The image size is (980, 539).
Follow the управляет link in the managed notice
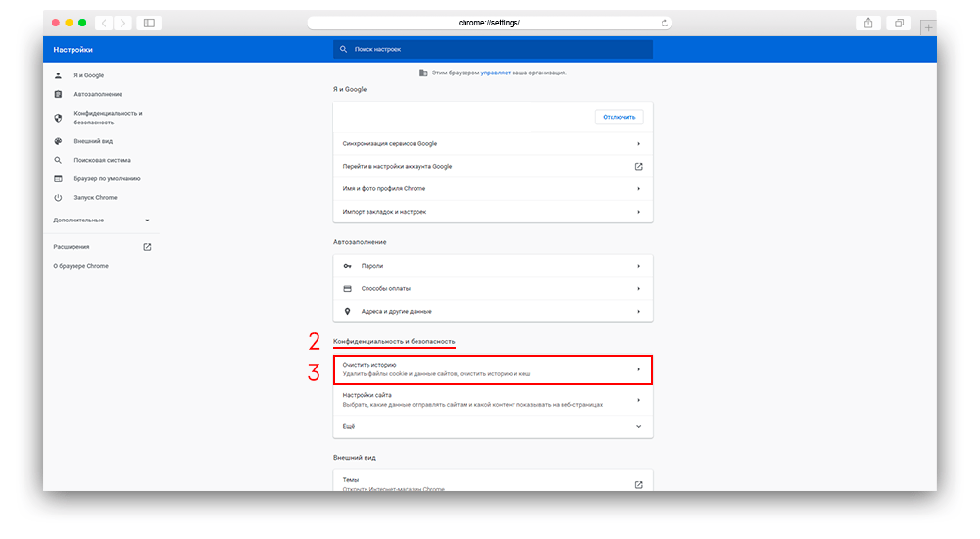click(x=496, y=73)
